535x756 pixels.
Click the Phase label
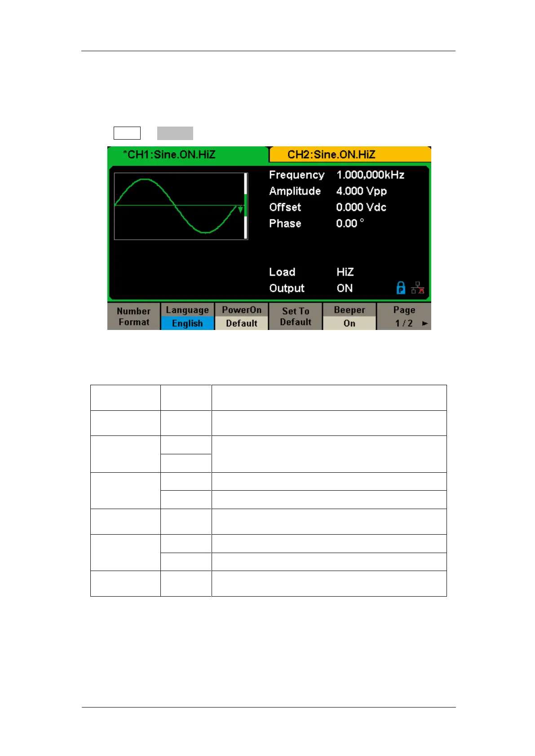coord(285,224)
